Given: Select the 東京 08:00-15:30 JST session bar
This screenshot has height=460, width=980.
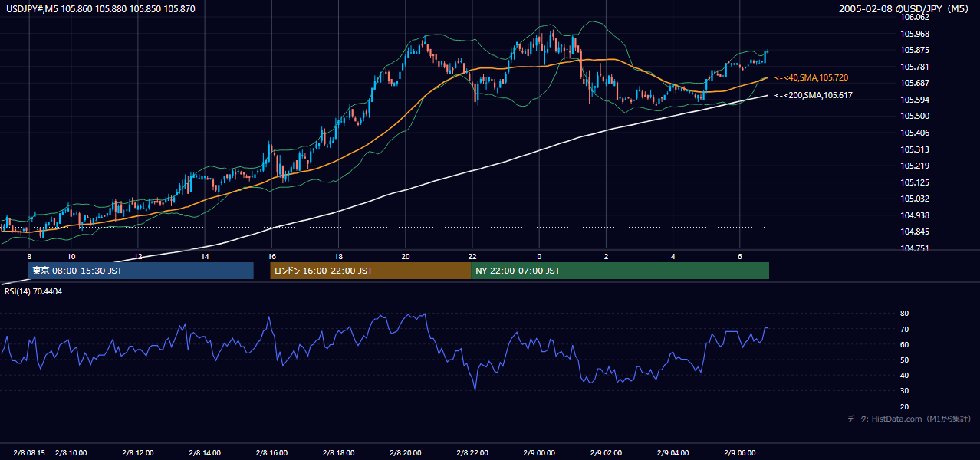Looking at the screenshot, I should (x=140, y=271).
